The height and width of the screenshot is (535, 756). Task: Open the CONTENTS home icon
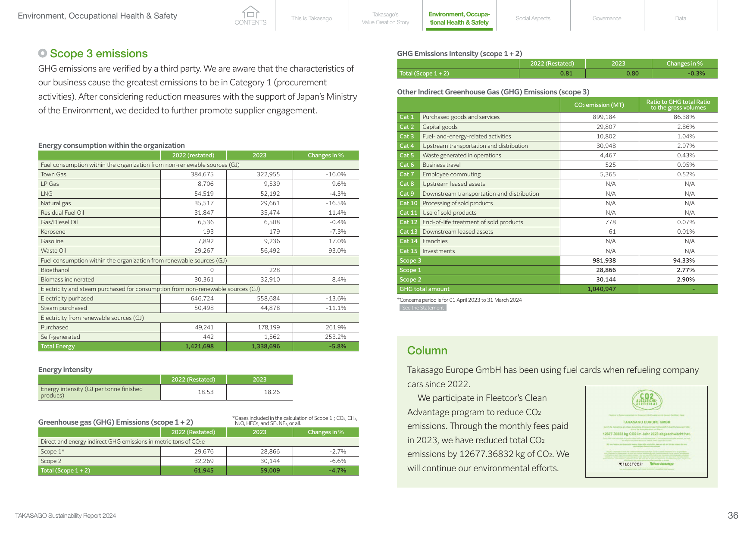[250, 16]
